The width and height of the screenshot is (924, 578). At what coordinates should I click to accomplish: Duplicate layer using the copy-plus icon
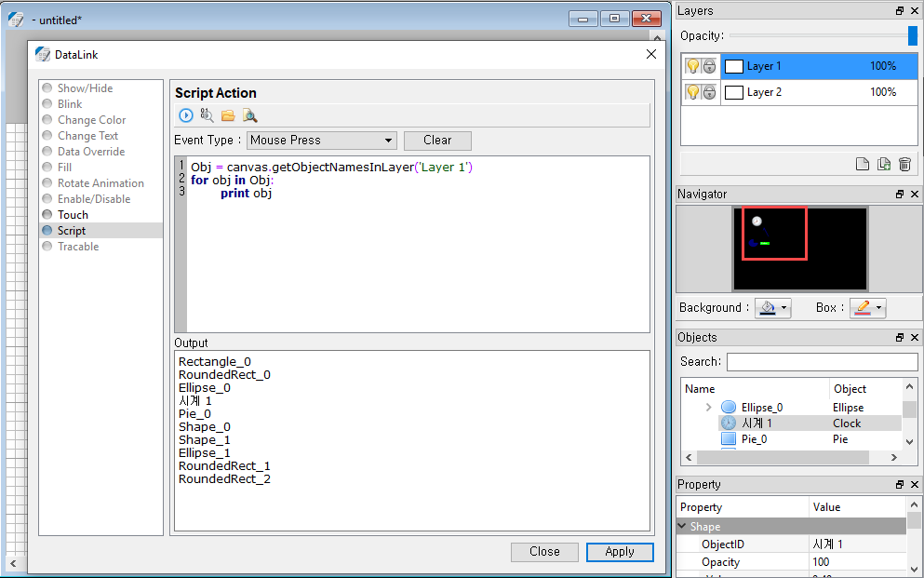pyautogui.click(x=884, y=164)
